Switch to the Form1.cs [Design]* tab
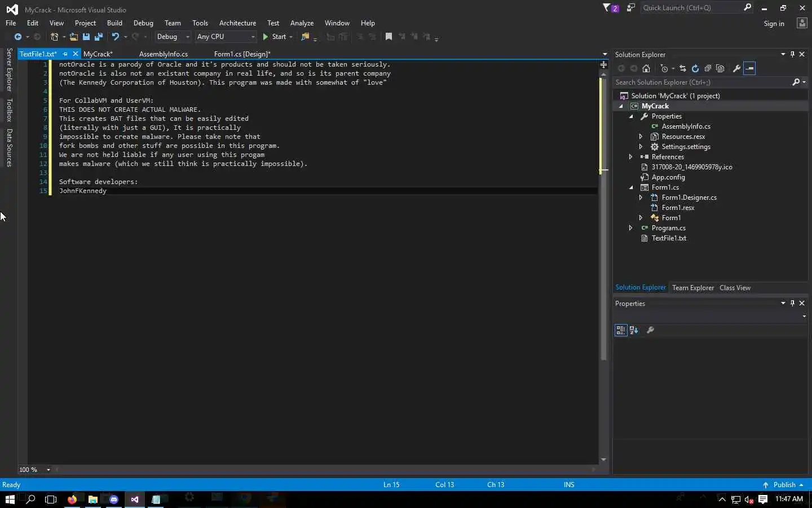Image resolution: width=812 pixels, height=508 pixels. (242, 54)
